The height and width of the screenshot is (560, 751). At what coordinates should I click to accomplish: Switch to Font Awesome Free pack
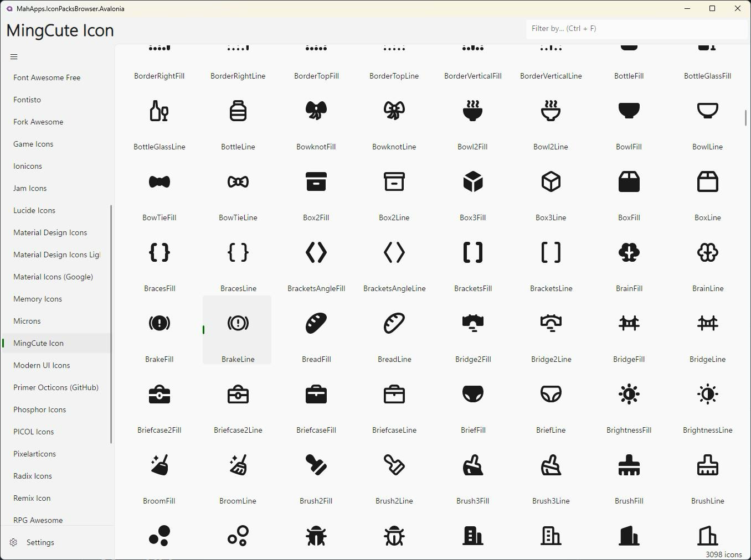[x=57, y=77]
